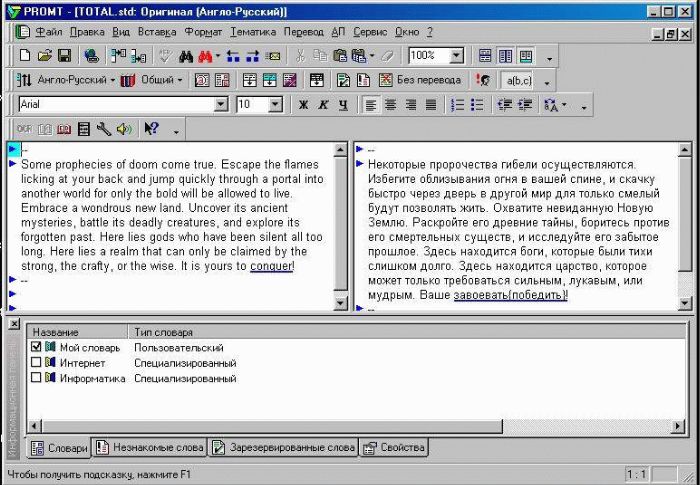The image size is (700, 485).
Task: Click the Тип словаря column header
Action: click(407, 332)
